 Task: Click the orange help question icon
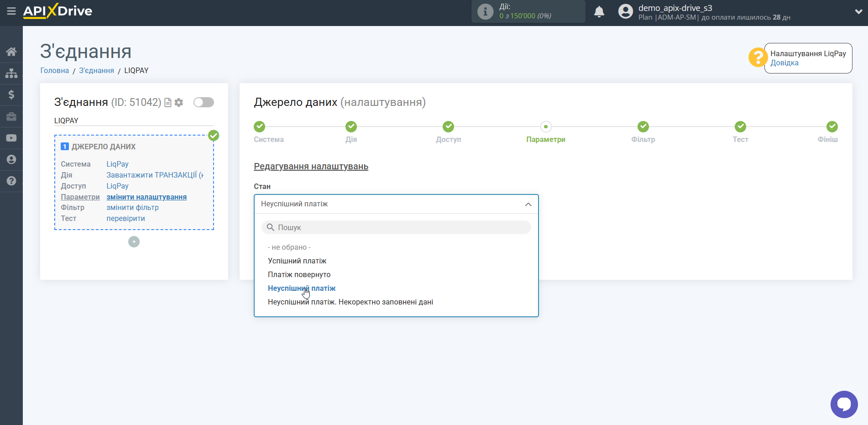pyautogui.click(x=758, y=58)
